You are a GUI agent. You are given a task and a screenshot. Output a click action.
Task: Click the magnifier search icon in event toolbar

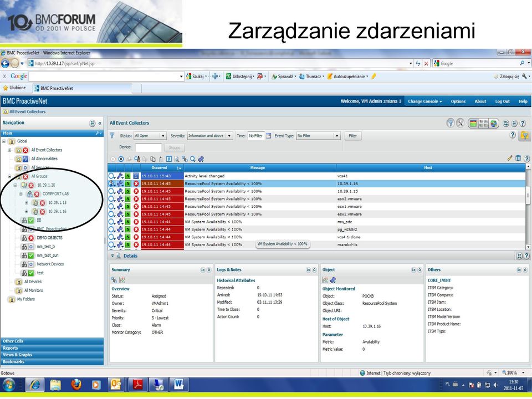coord(193,159)
